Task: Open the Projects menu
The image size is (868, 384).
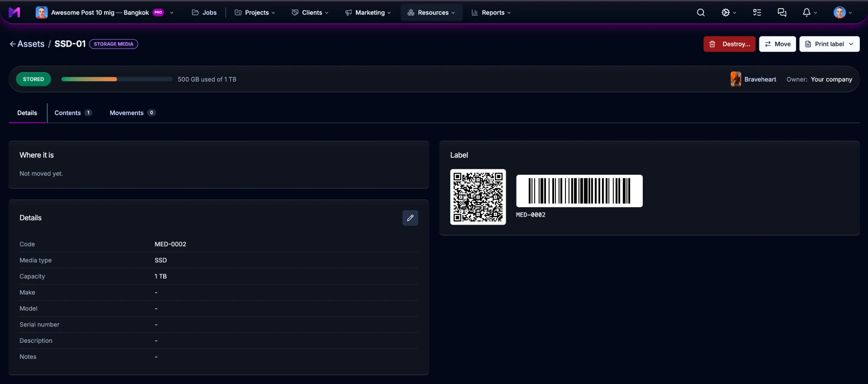Action: (x=255, y=13)
